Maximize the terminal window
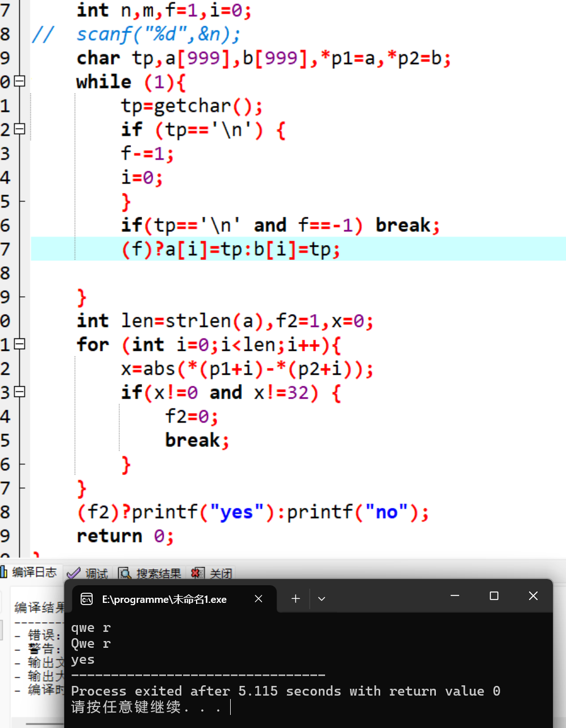Screen dimensions: 566x728 tap(494, 596)
